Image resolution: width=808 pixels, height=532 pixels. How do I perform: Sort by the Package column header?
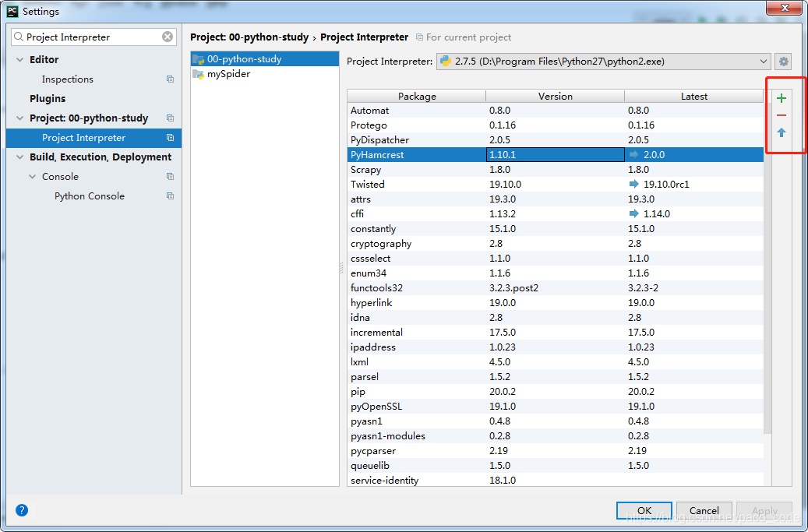point(416,97)
